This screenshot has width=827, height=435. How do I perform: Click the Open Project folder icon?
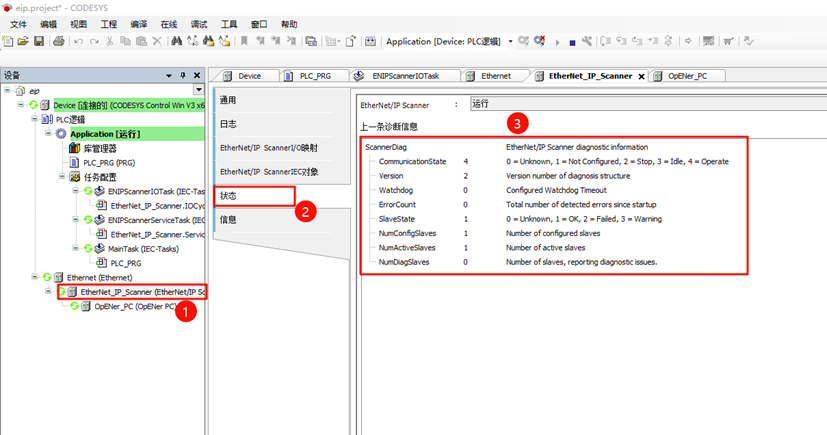click(x=23, y=41)
